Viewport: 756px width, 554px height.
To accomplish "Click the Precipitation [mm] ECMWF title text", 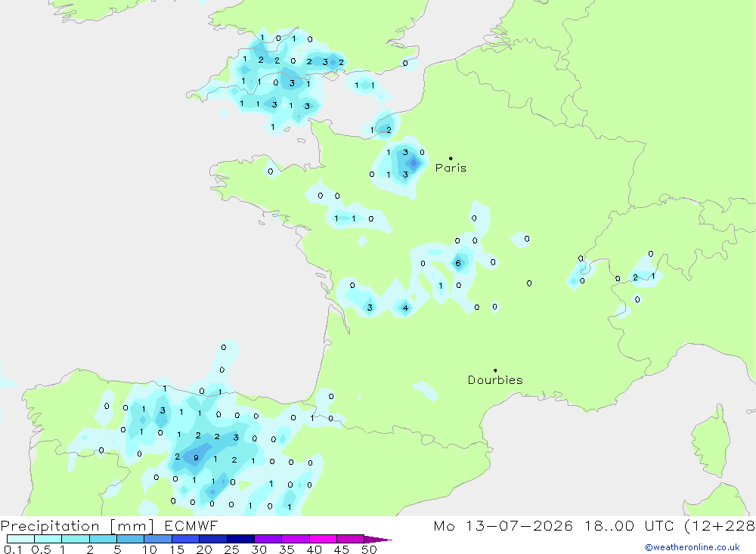I will click(x=110, y=525).
